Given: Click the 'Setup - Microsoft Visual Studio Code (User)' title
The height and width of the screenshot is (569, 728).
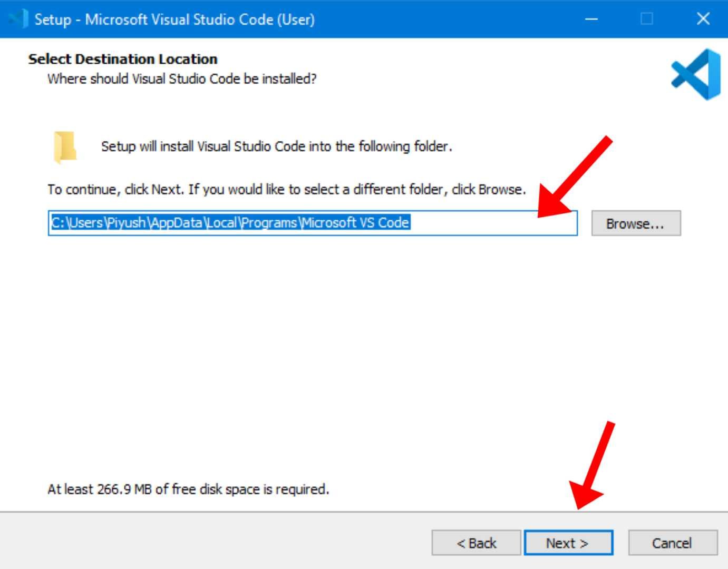Looking at the screenshot, I should 174,19.
